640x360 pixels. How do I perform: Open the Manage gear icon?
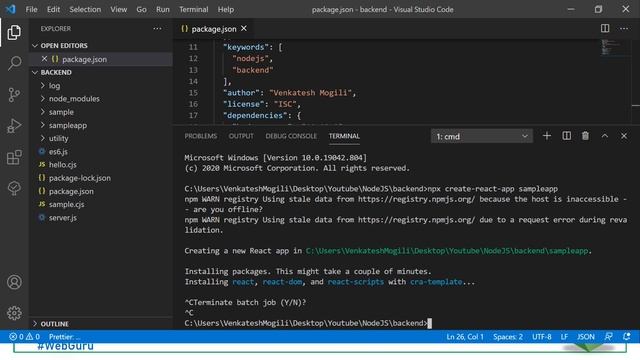(14, 313)
